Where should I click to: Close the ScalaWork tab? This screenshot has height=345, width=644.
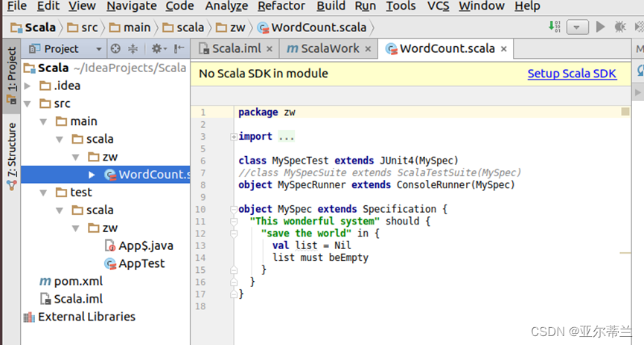368,49
